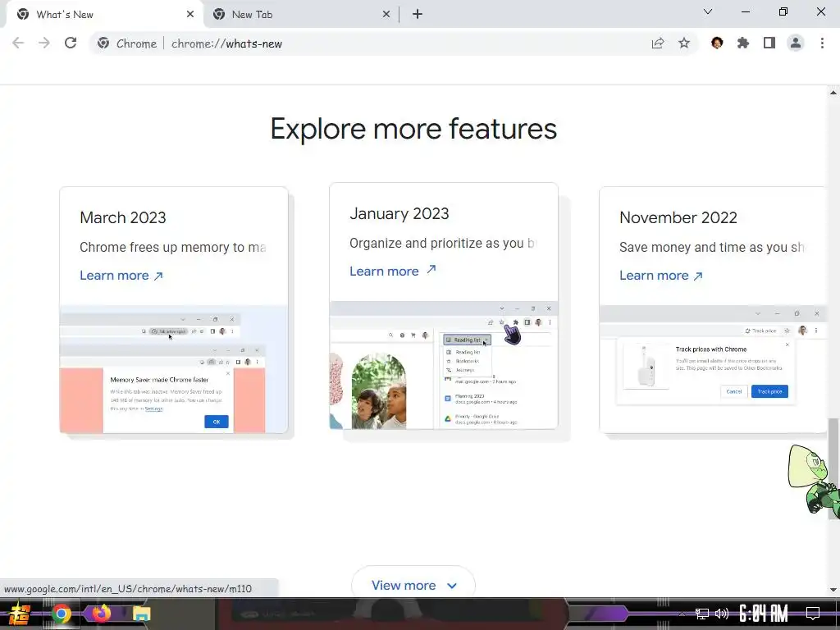Toggle the side panel icon
The image size is (840, 630).
coord(769,43)
